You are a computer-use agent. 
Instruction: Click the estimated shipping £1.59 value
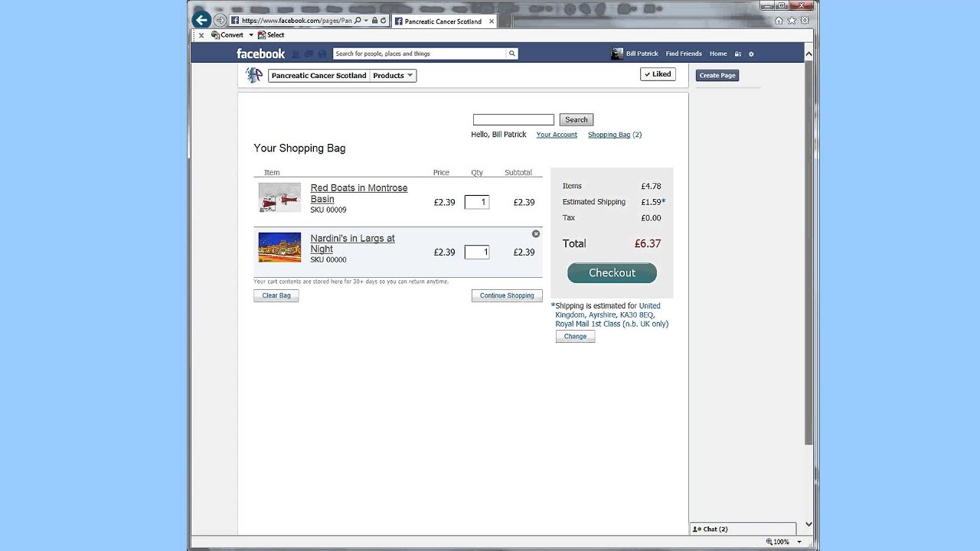pos(651,202)
